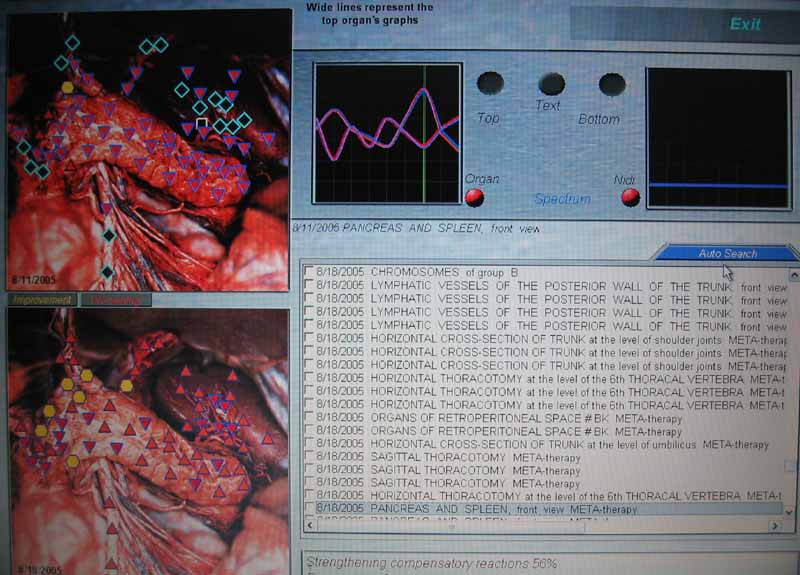Start Auto Search

[727, 254]
